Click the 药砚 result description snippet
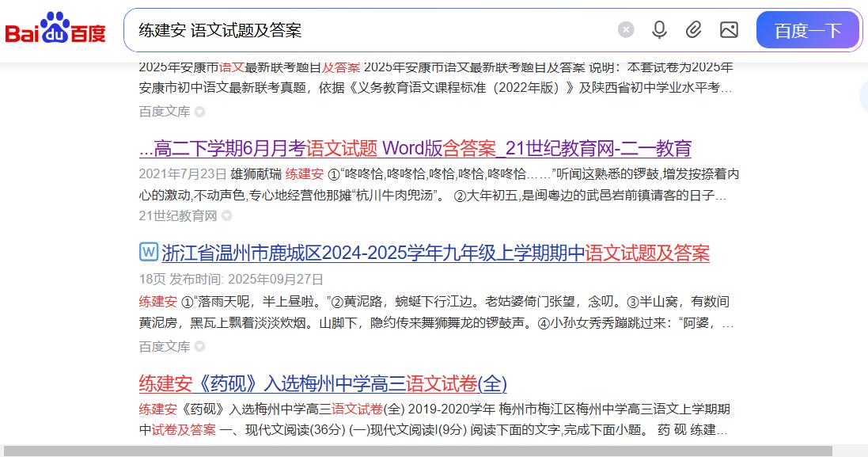868x457 pixels. point(434,420)
